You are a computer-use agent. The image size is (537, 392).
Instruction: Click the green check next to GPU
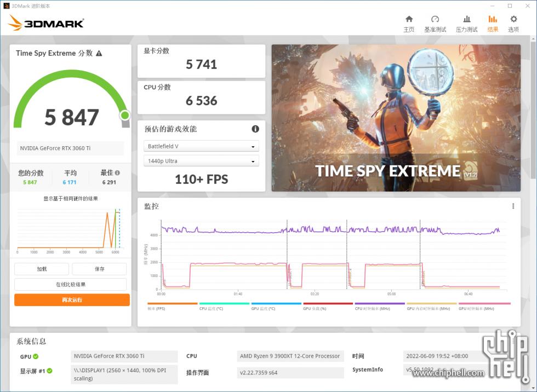(x=36, y=356)
